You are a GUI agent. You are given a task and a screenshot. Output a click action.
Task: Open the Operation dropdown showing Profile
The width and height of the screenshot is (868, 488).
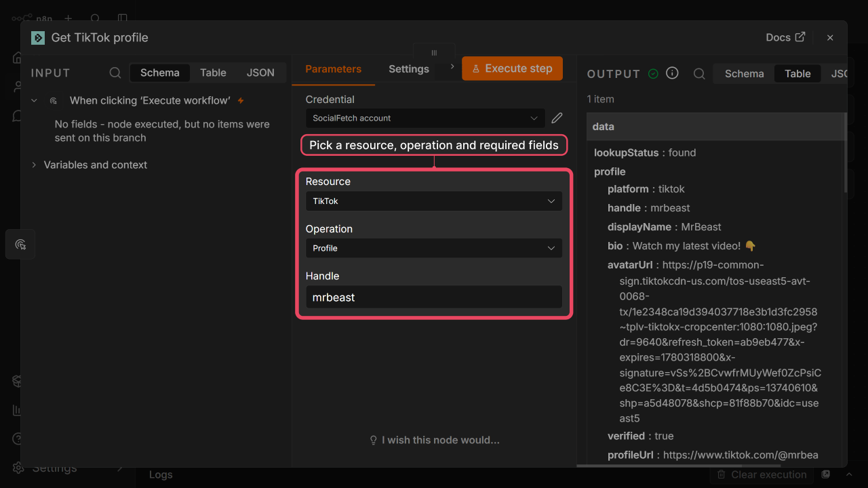pyautogui.click(x=434, y=248)
